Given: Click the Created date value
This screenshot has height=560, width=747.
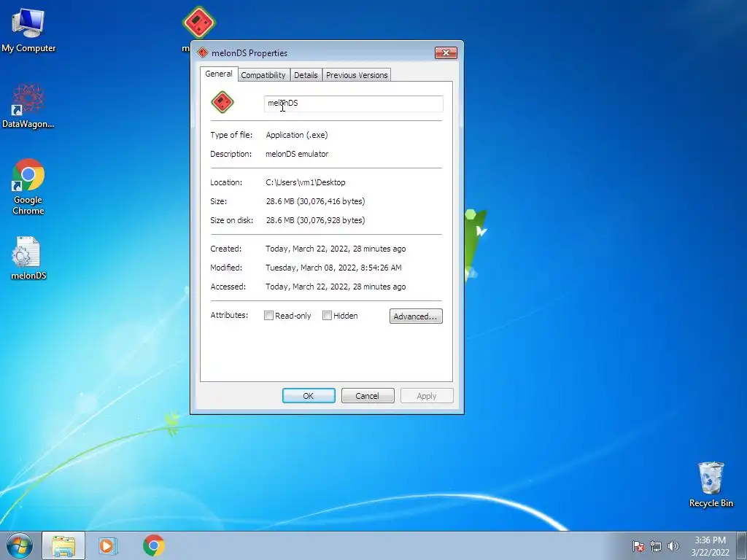Looking at the screenshot, I should [336, 249].
